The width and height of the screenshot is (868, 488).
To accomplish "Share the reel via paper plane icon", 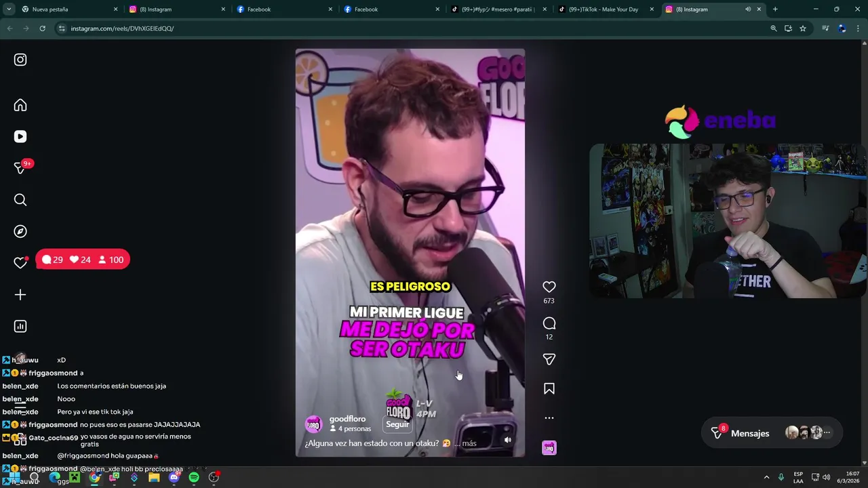I will point(549,359).
